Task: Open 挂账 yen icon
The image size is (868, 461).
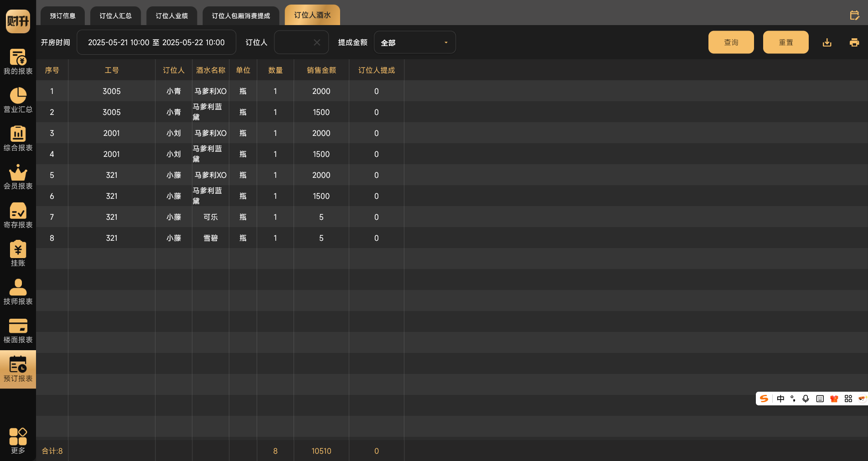Action: coord(18,249)
